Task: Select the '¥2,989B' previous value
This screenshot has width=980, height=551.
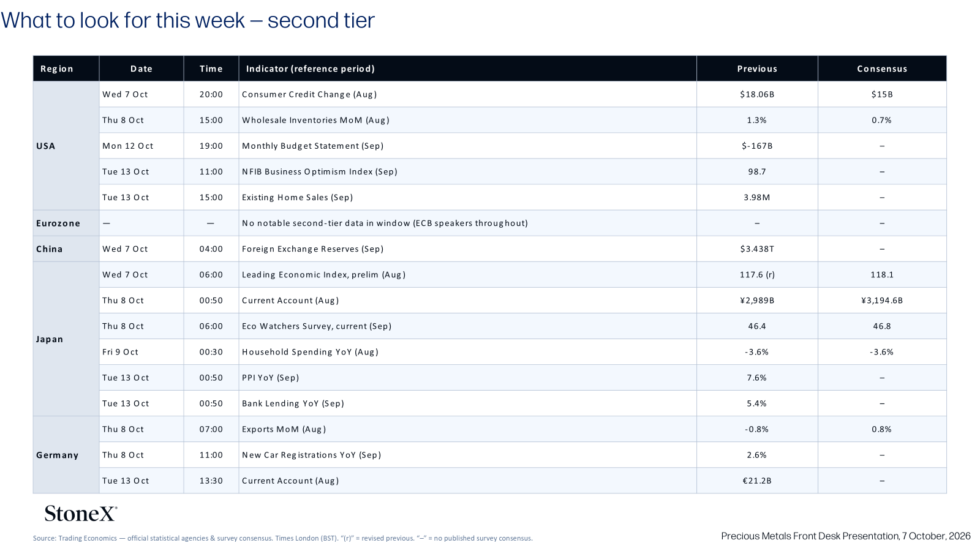Action: coord(757,300)
